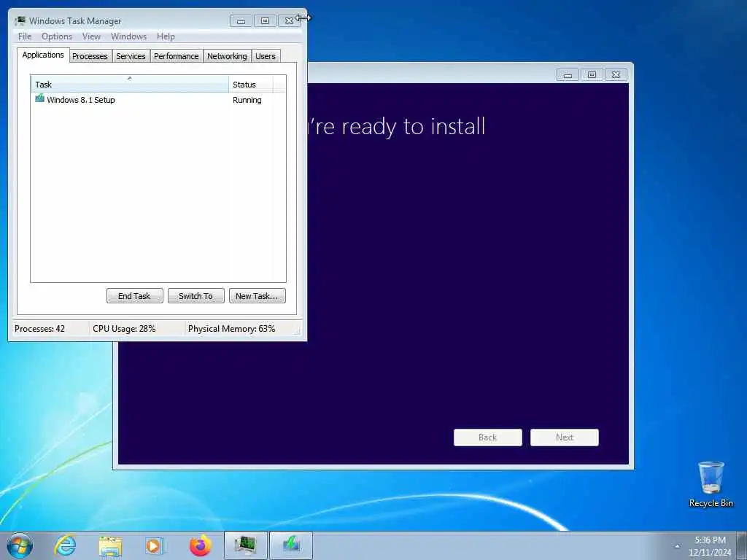Close the Task Manager window
The height and width of the screenshot is (560, 747).
tap(288, 21)
